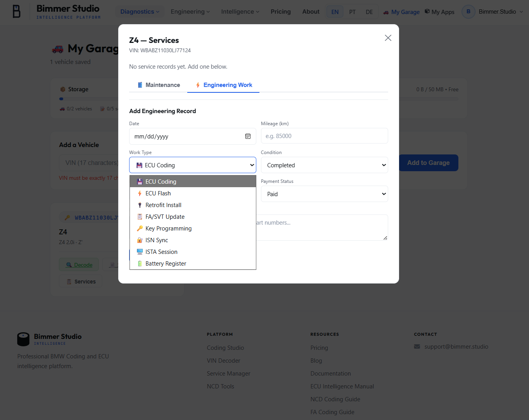Expand the Engineering nav menu
529x420 pixels.
pos(190,12)
